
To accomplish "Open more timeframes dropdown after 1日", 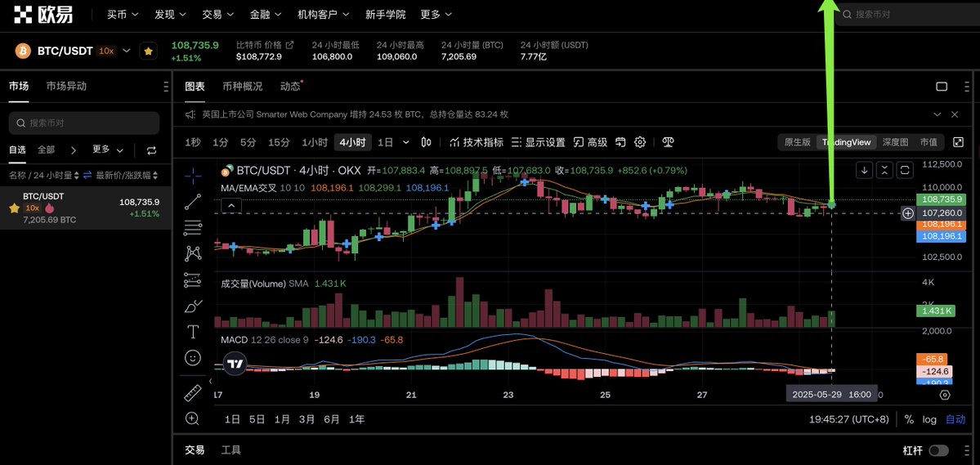I will coord(405,142).
